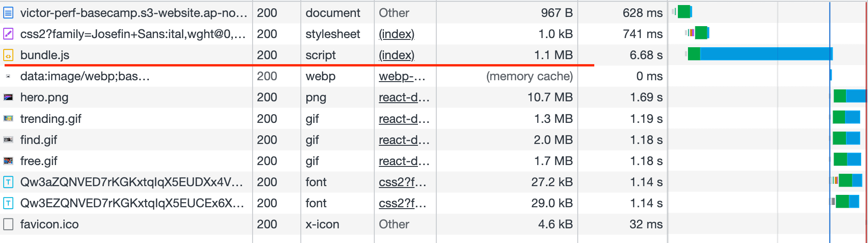
Task: Click the blank file icon beside favicon.ico
Action: 8,224
